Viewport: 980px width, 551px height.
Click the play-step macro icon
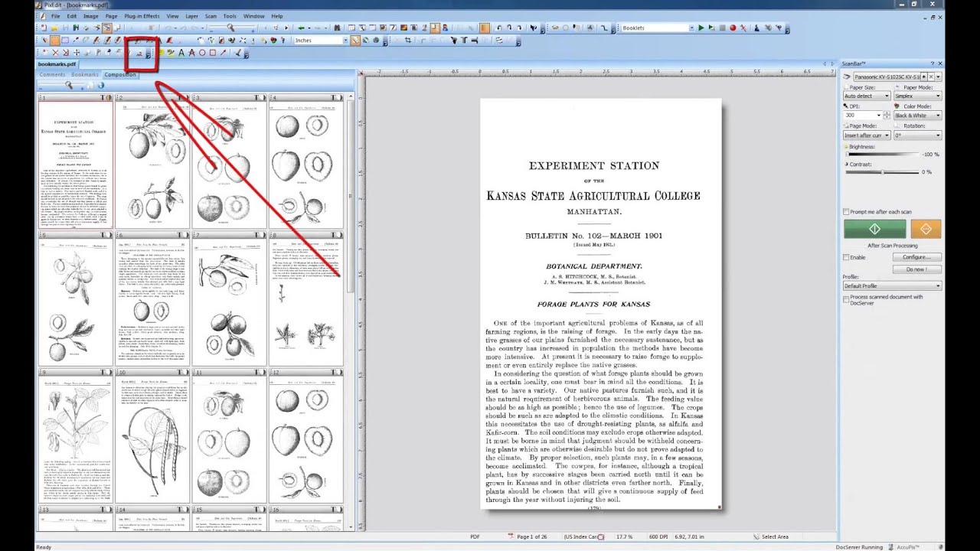pos(711,28)
